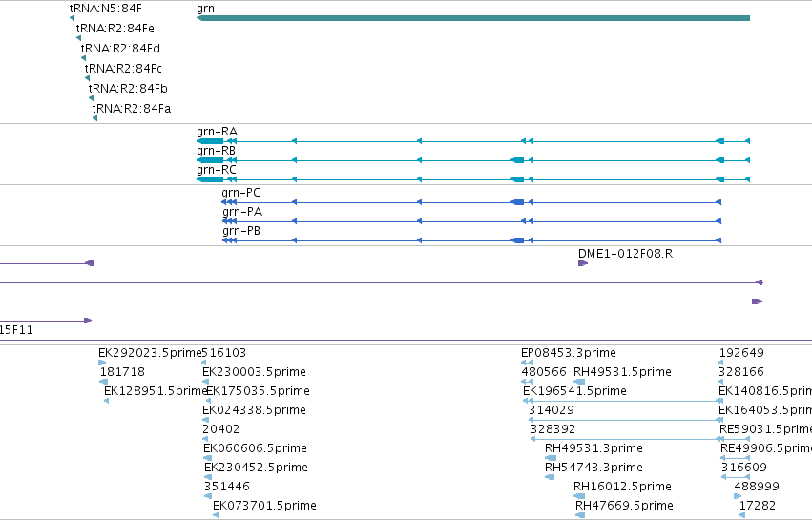
Task: Select the tRNA:R2:84Fe gene label
Action: (x=115, y=28)
